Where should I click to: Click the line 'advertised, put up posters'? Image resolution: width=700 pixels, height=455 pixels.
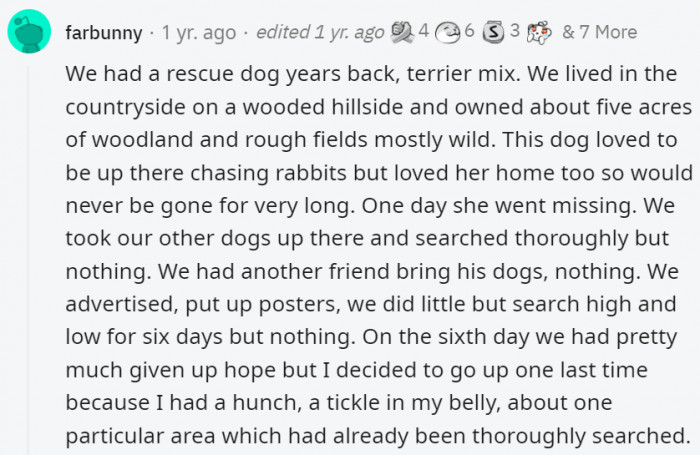(371, 305)
